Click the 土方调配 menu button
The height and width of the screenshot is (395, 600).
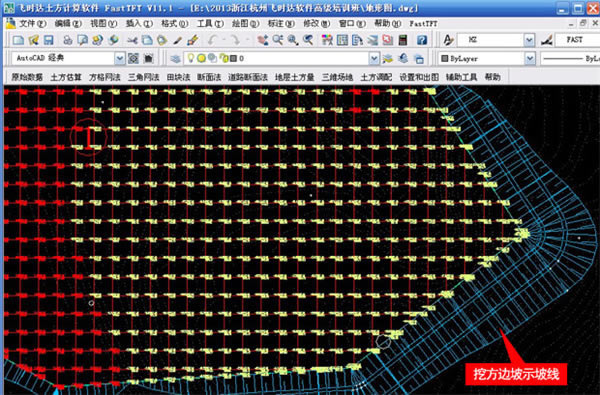(x=376, y=77)
